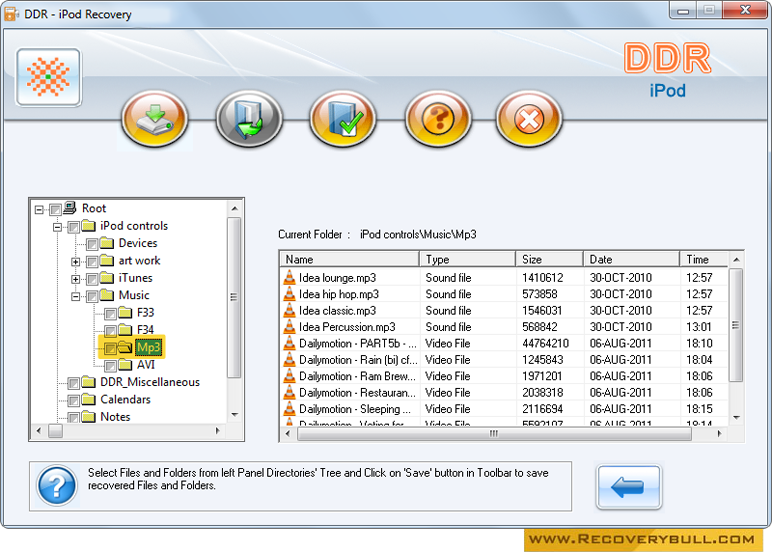Click the VLC icon of Idea Percussion.mp3
Image resolution: width=772 pixels, height=552 pixels.
[x=290, y=327]
